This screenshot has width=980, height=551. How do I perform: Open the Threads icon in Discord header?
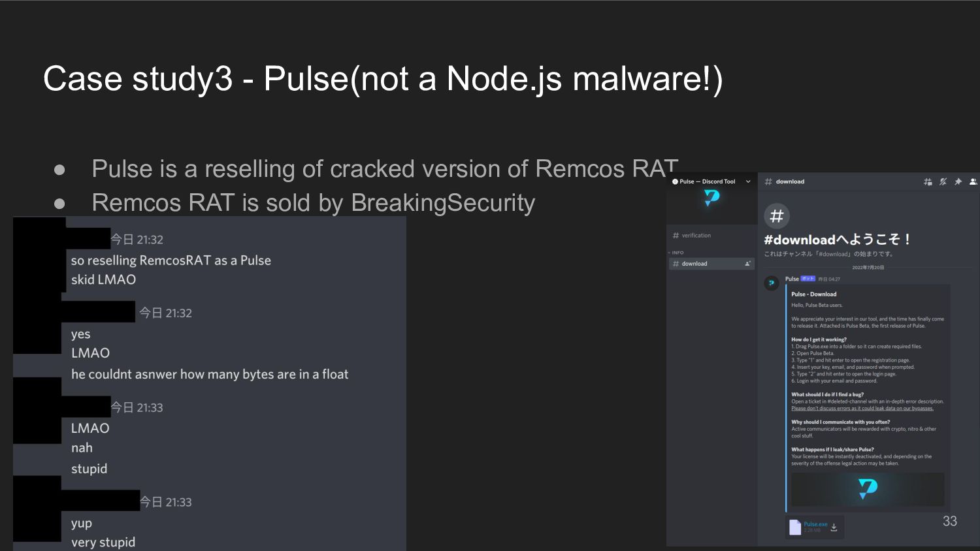pos(928,181)
